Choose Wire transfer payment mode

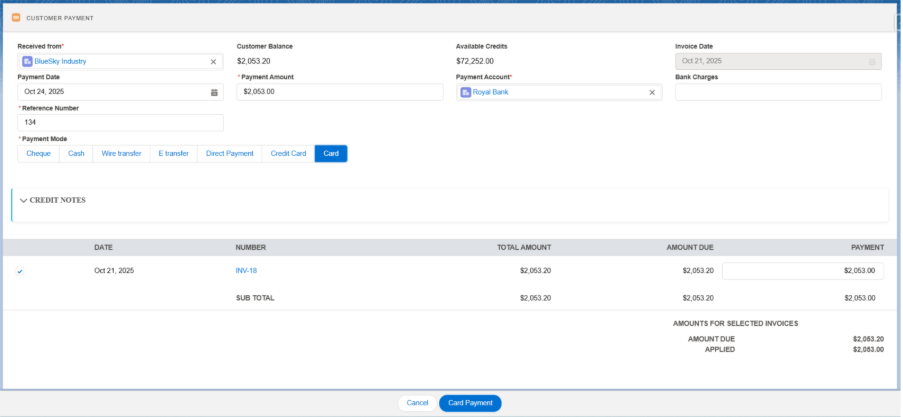point(121,153)
